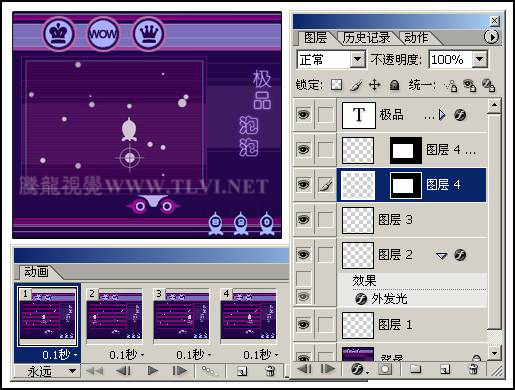Click lock position move icon

375,85
